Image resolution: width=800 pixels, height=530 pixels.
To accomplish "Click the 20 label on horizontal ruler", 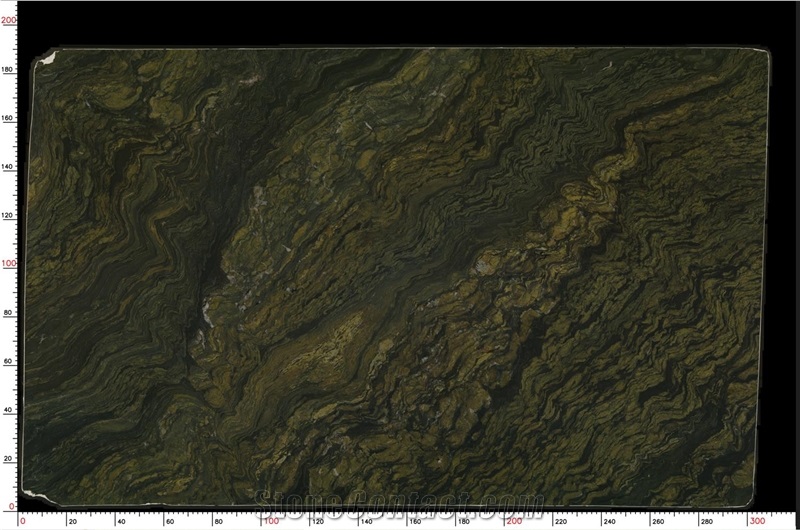I will pyautogui.click(x=72, y=521).
